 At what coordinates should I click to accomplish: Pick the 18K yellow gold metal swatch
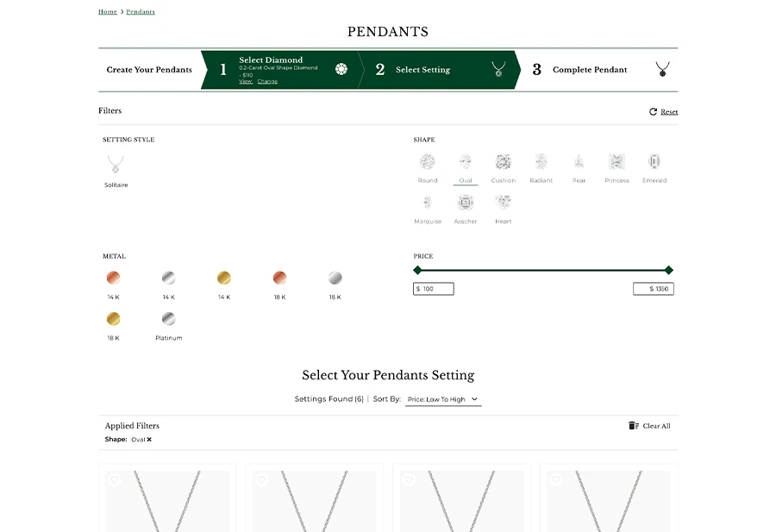(113, 319)
